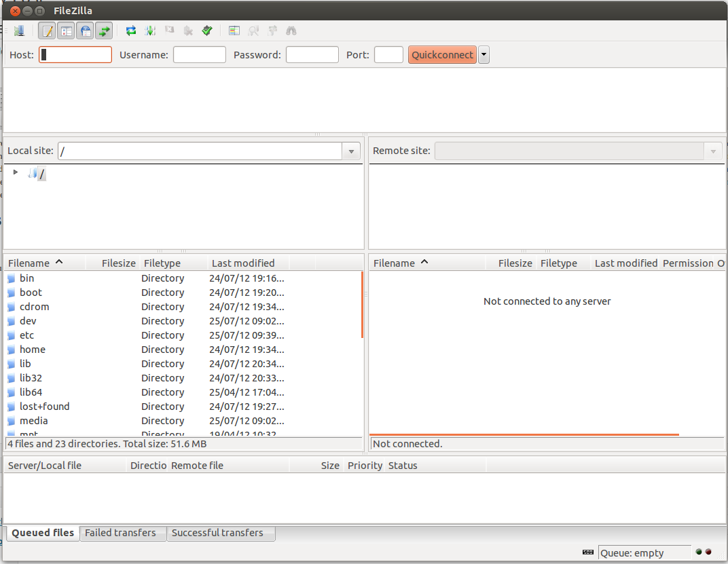Sort local files by Last modified
The width and height of the screenshot is (728, 564).
[x=243, y=263]
